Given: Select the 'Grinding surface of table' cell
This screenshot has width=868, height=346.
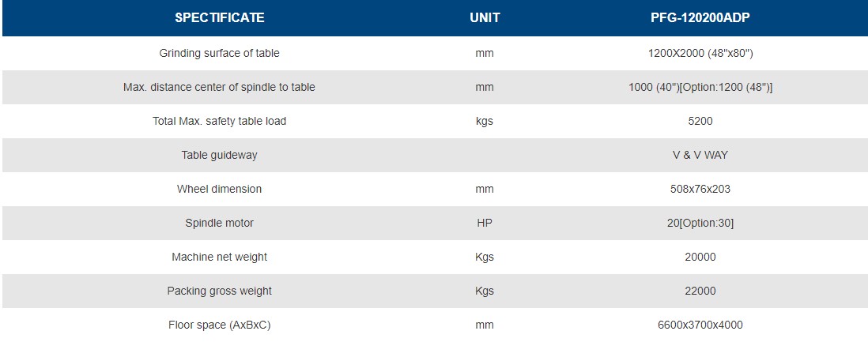Looking at the screenshot, I should 220,54.
